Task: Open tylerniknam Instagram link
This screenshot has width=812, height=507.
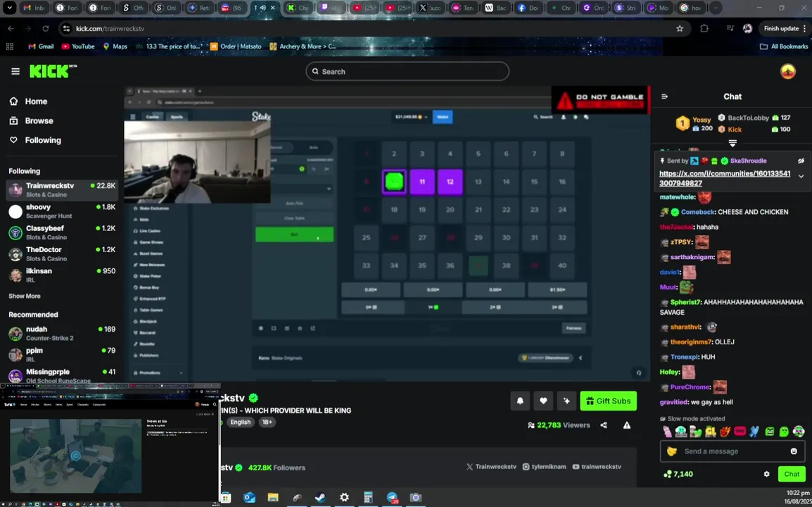Action: [x=545, y=467]
